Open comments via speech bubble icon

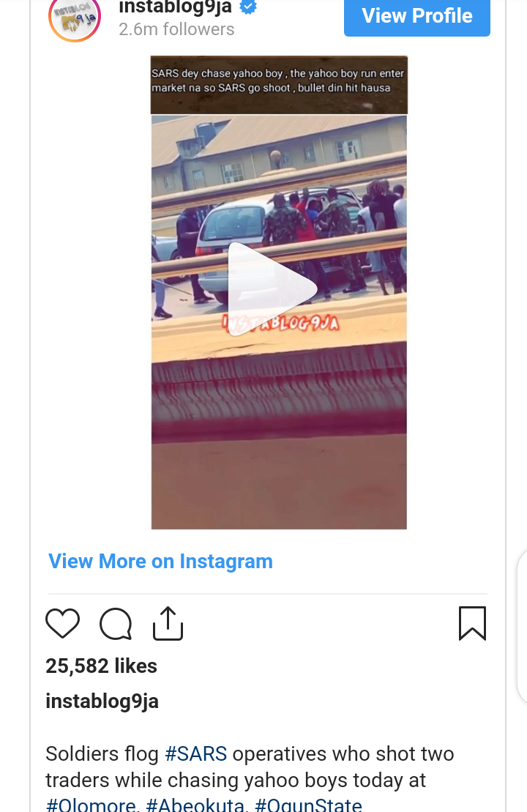[x=116, y=624]
